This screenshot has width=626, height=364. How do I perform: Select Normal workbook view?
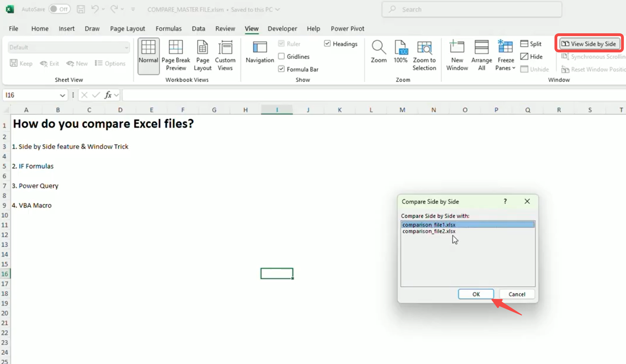pos(148,56)
